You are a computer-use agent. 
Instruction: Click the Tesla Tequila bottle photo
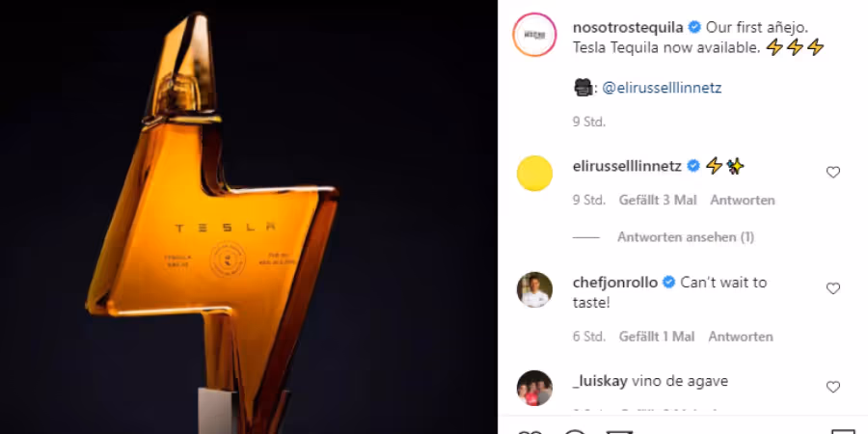tap(249, 217)
